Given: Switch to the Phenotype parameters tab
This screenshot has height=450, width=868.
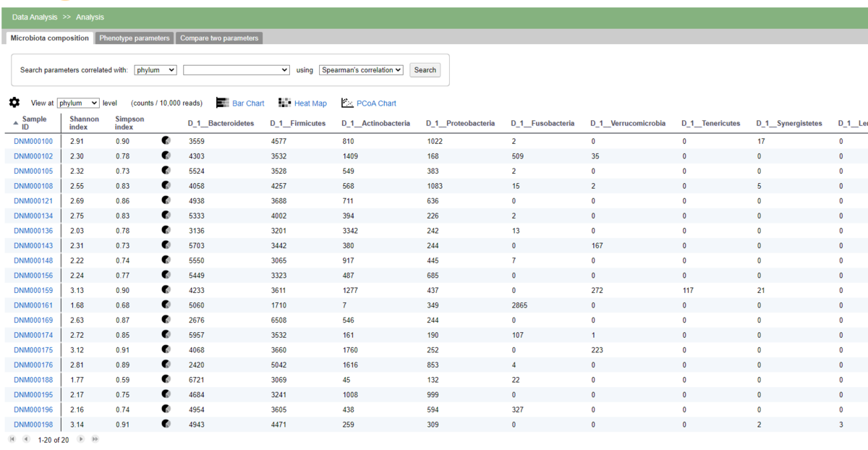Looking at the screenshot, I should point(135,38).
